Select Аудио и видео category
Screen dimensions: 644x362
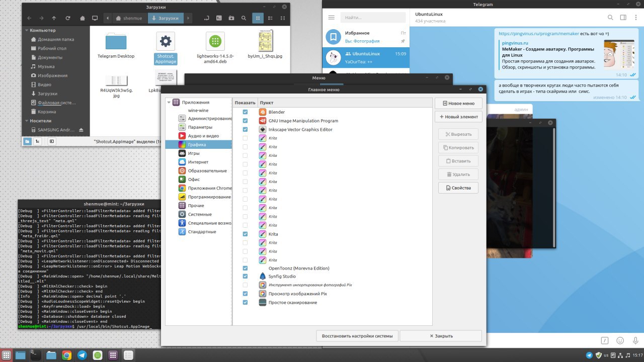point(199,136)
